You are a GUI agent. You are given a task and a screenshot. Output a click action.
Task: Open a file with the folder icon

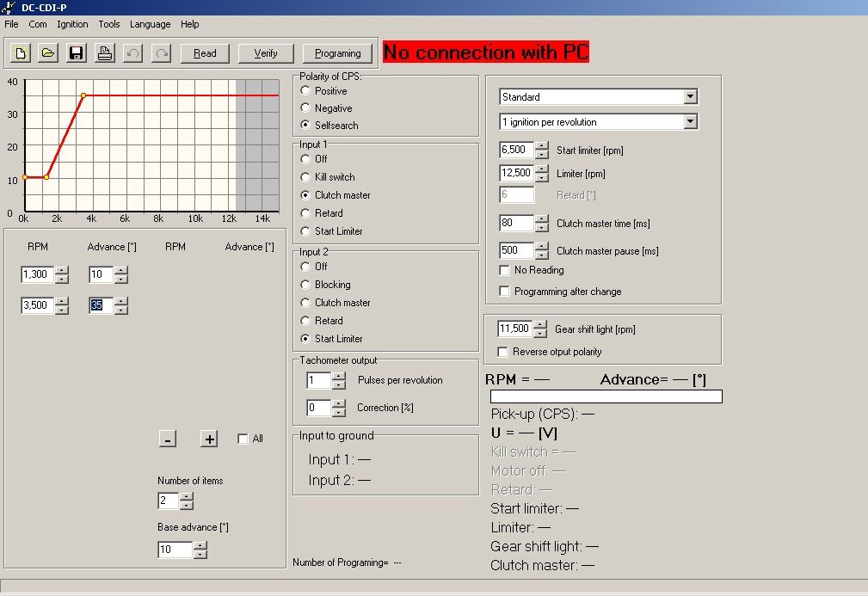pos(48,53)
